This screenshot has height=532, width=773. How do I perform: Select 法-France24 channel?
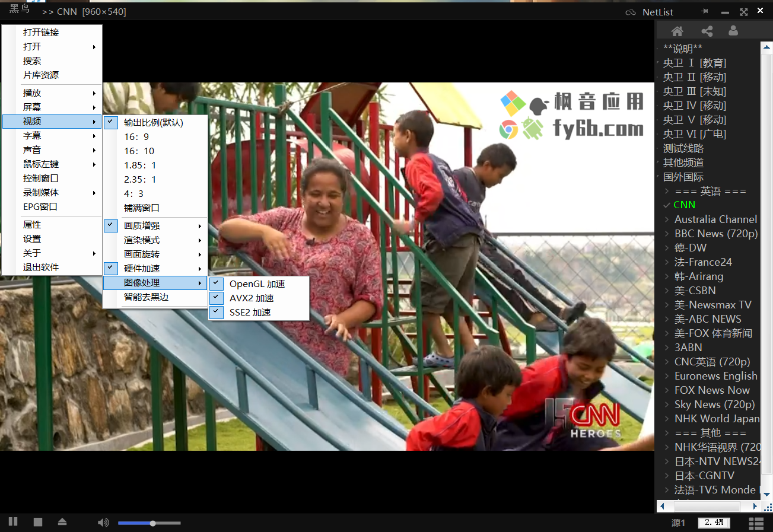pyautogui.click(x=703, y=262)
